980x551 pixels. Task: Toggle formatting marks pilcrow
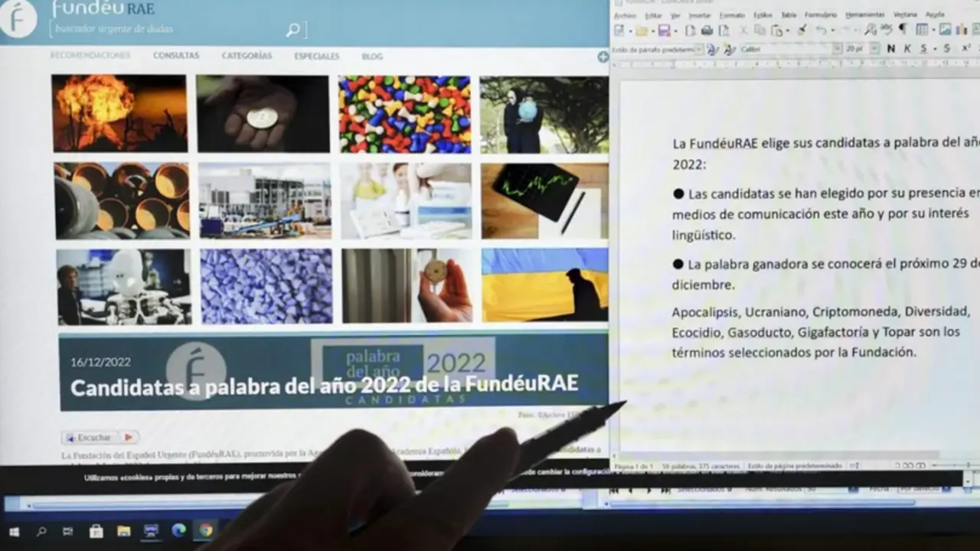[903, 29]
